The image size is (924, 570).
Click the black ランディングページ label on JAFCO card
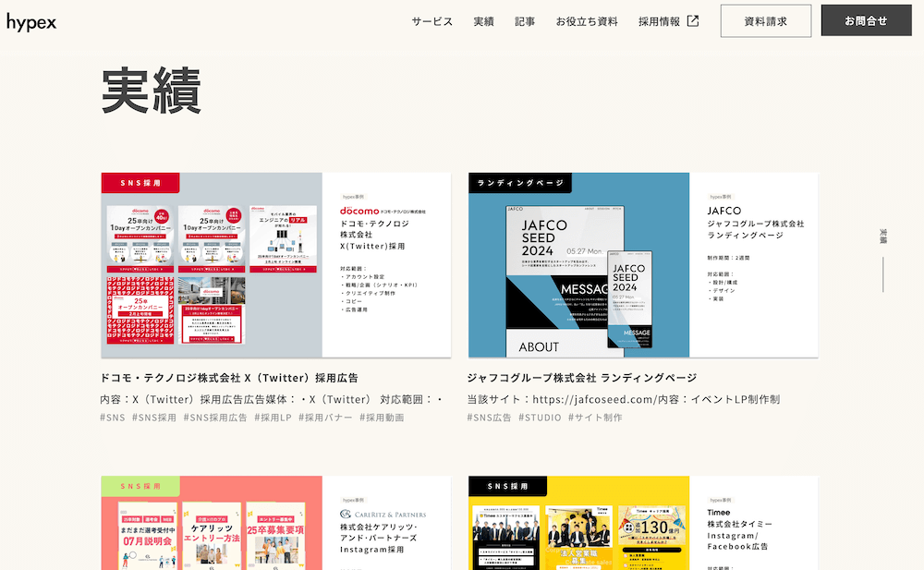[x=520, y=183]
